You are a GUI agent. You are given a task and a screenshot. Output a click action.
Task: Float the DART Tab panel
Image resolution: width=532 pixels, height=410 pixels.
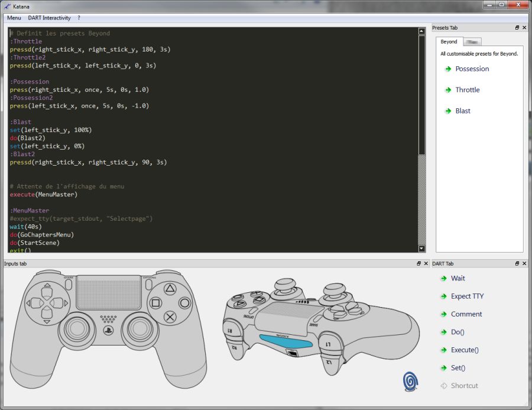click(x=517, y=264)
